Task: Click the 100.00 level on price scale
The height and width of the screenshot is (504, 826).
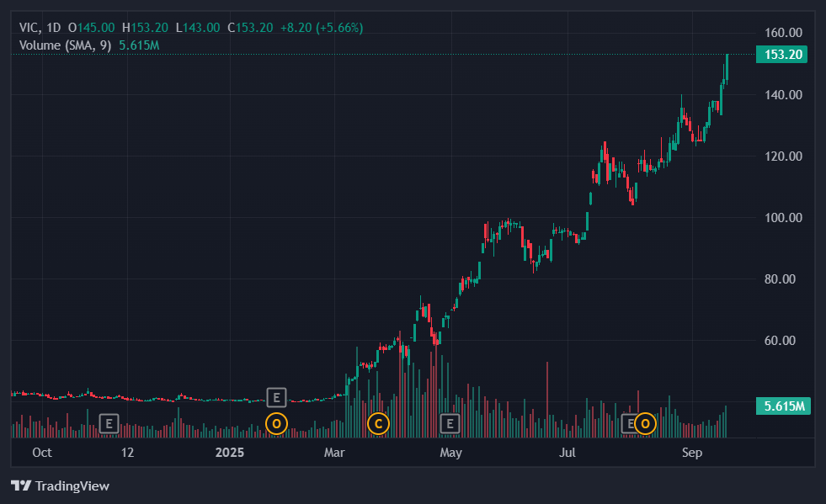Action: click(x=783, y=218)
